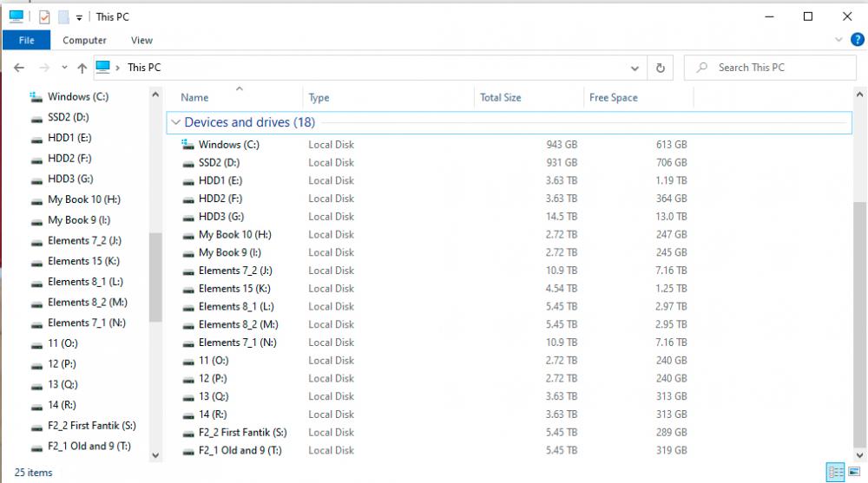The height and width of the screenshot is (483, 868).
Task: Open the address bar history dropdown
Action: click(635, 68)
